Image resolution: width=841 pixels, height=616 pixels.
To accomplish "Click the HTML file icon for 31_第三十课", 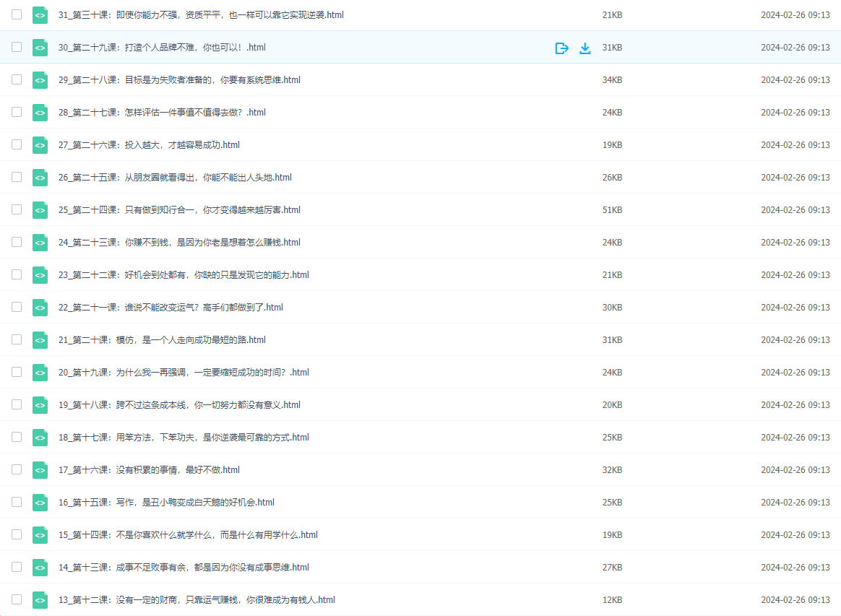I will pos(40,15).
